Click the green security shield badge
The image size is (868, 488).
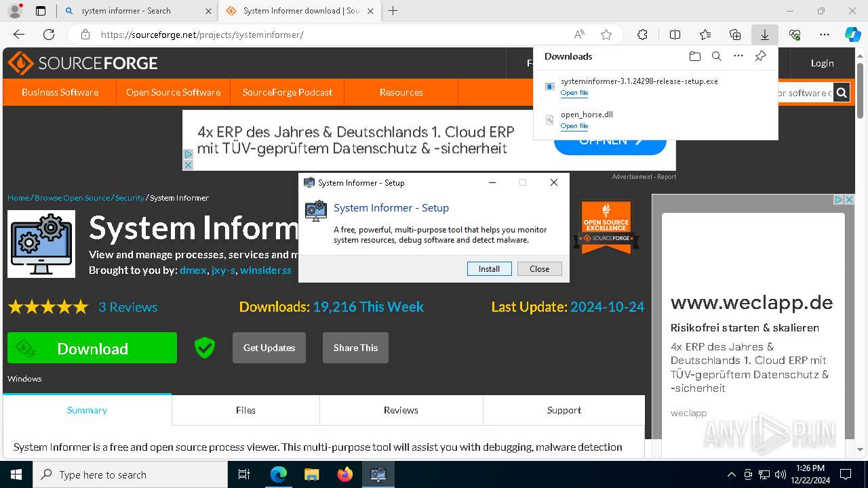[204, 348]
